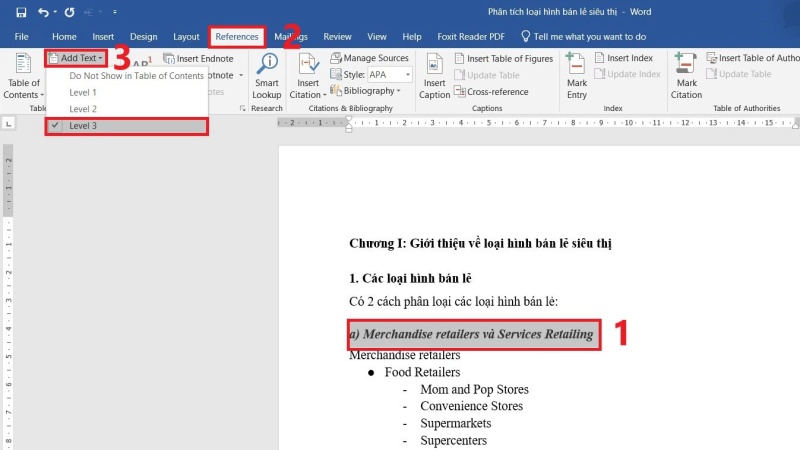Viewport: 800px width, 450px height.
Task: Click the vertical ruler on the left
Action: (8, 297)
